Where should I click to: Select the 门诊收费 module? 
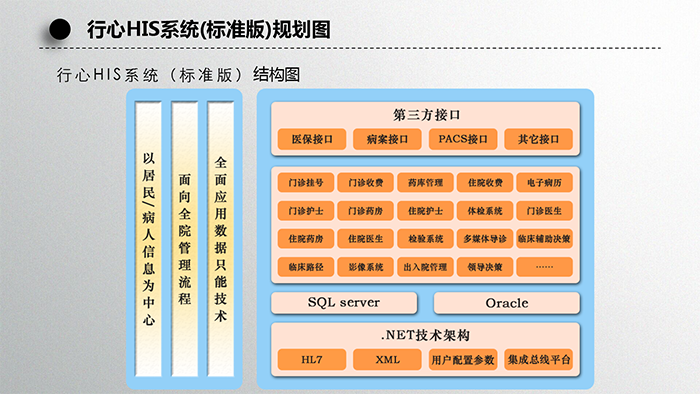tap(366, 182)
